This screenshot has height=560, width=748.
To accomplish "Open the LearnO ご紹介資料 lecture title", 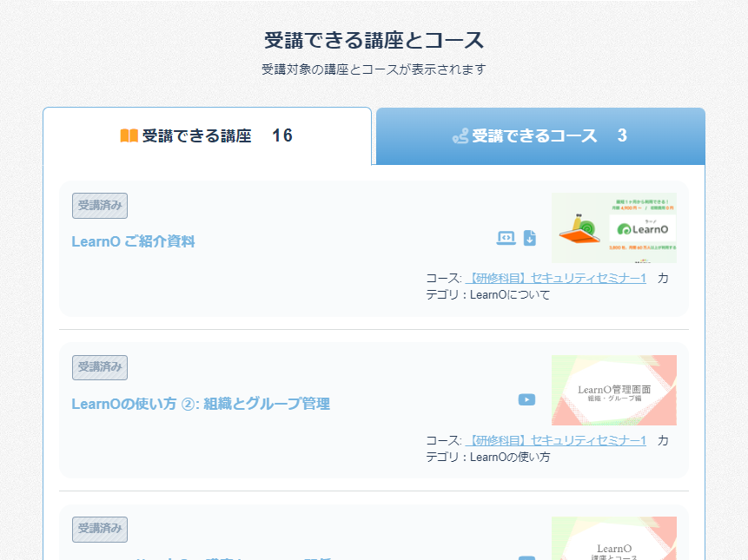I will pyautogui.click(x=133, y=241).
